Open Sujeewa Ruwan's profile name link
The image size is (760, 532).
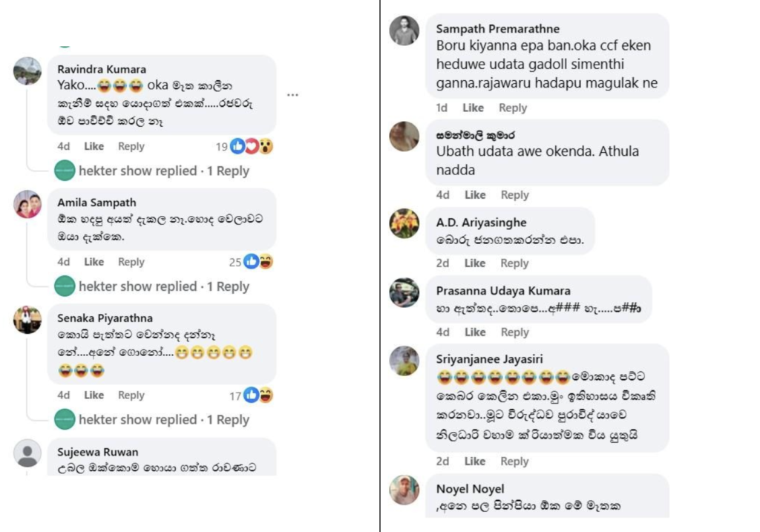click(x=98, y=452)
